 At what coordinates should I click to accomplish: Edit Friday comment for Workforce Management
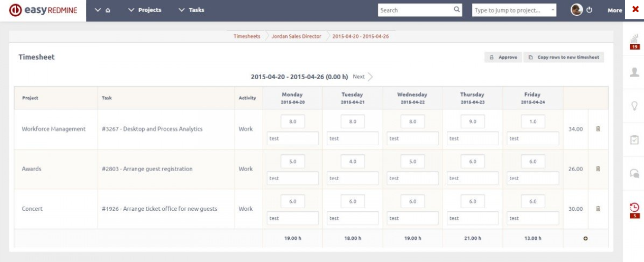click(533, 138)
